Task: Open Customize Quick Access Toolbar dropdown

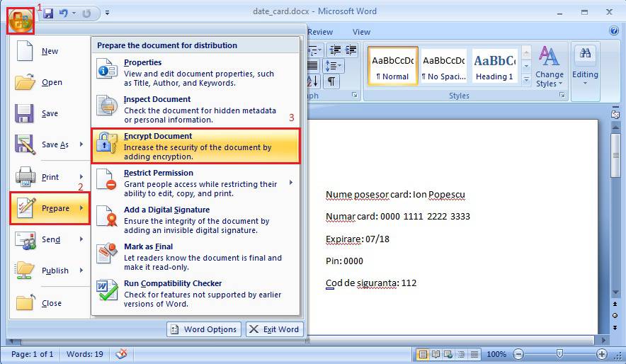Action: click(x=107, y=13)
